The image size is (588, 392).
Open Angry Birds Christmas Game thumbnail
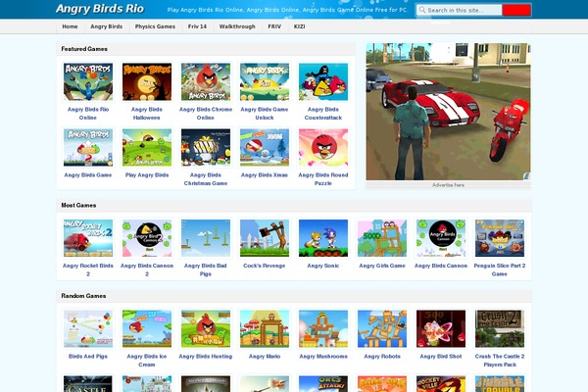(x=206, y=147)
